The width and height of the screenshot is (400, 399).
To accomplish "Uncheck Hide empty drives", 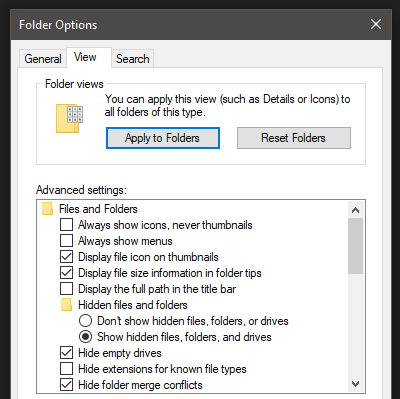I will click(66, 353).
